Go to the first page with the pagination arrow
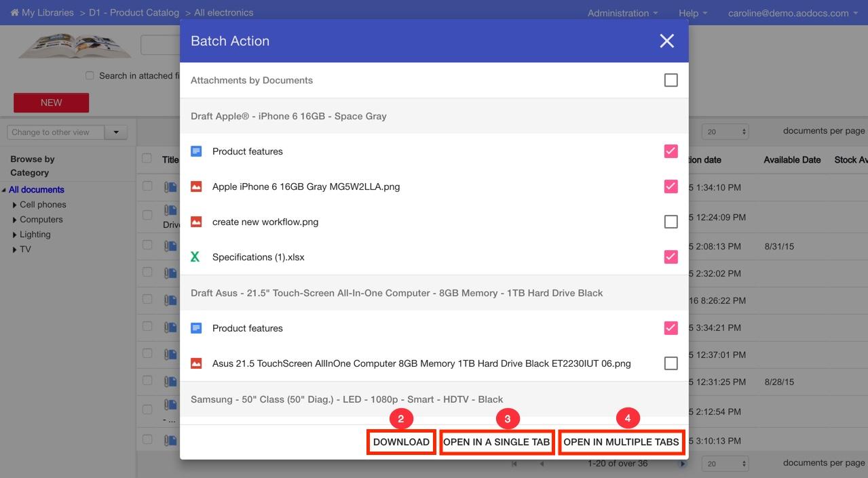This screenshot has width=868, height=478. [514, 464]
